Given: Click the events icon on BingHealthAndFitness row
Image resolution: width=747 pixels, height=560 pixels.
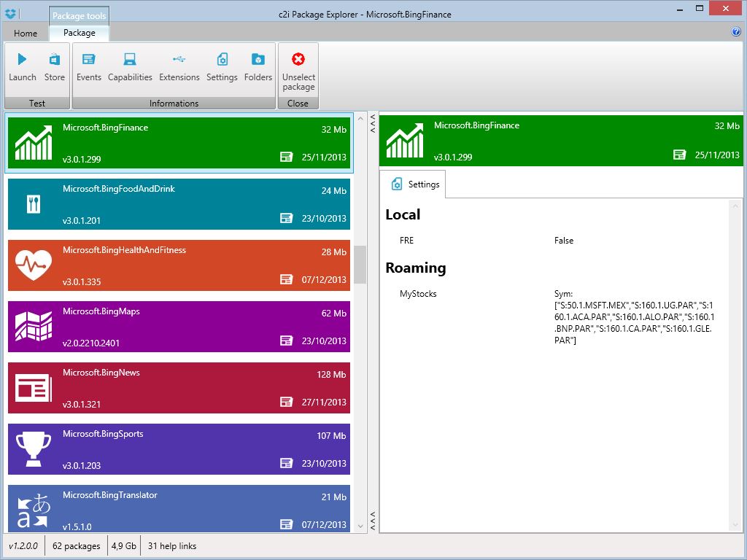Looking at the screenshot, I should tap(286, 279).
